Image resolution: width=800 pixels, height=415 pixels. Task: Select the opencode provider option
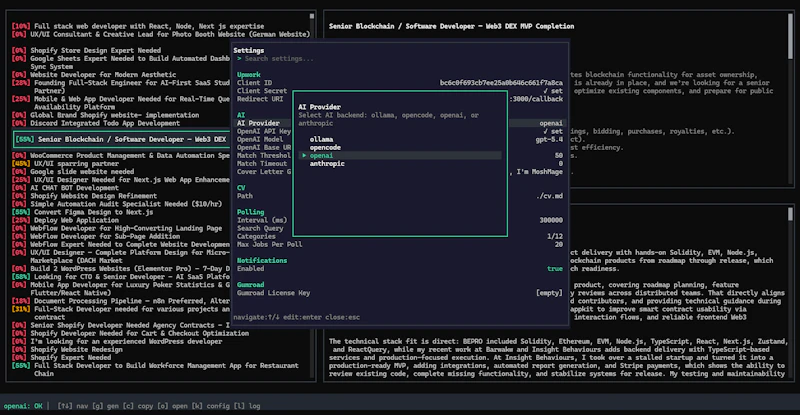point(325,148)
